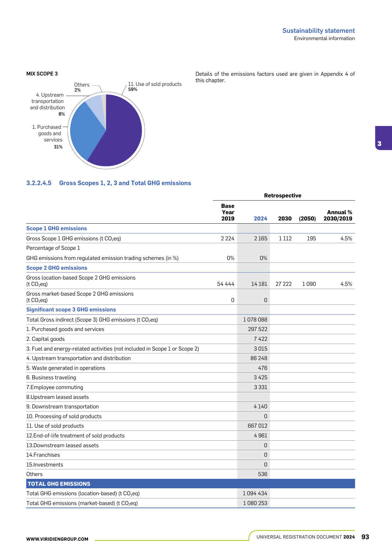
Task: Click the fuel and energy value '3 015'
Action: click(261, 349)
